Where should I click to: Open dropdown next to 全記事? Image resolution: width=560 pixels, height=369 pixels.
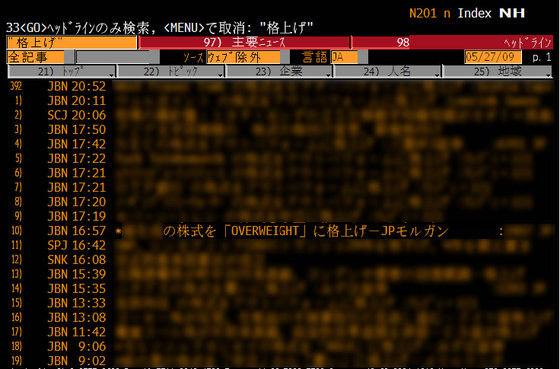click(x=69, y=57)
